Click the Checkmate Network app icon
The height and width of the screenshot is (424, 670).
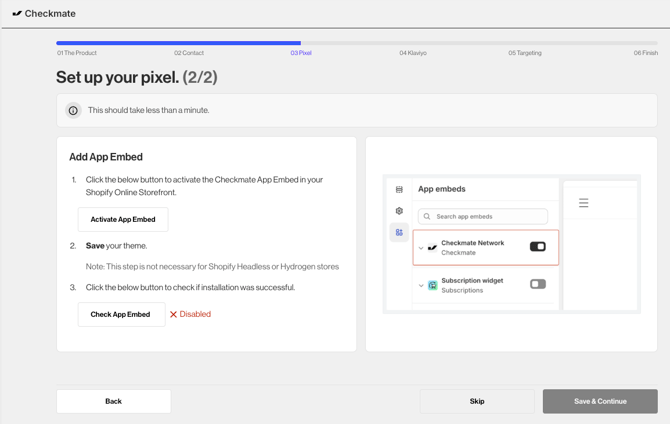[x=432, y=248]
